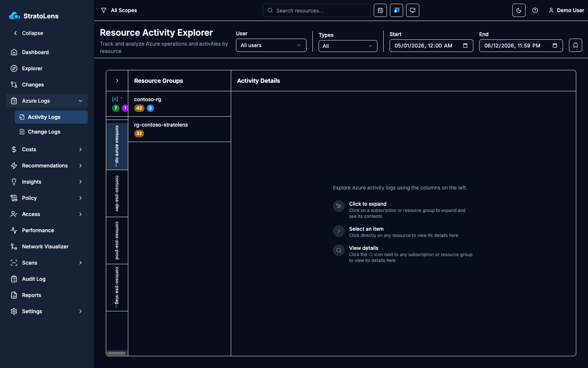
Task: Select the contoso-rg resource group
Action: pos(179,104)
